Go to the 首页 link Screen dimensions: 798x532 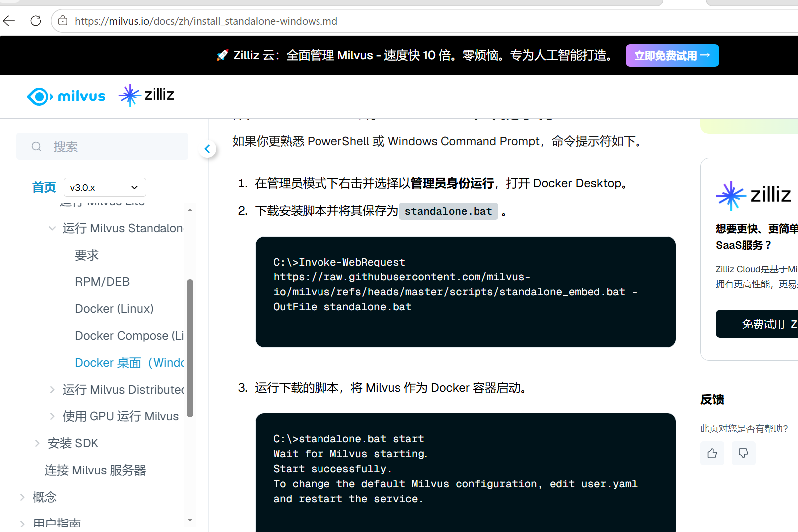point(44,187)
